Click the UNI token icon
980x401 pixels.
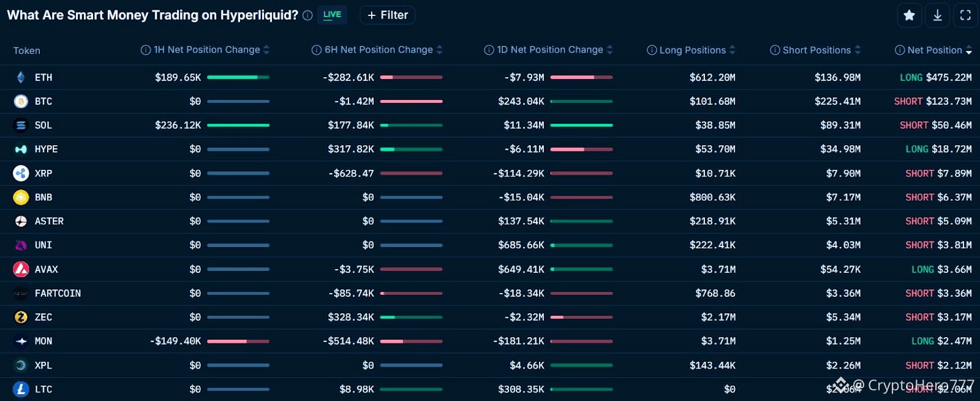pyautogui.click(x=21, y=245)
